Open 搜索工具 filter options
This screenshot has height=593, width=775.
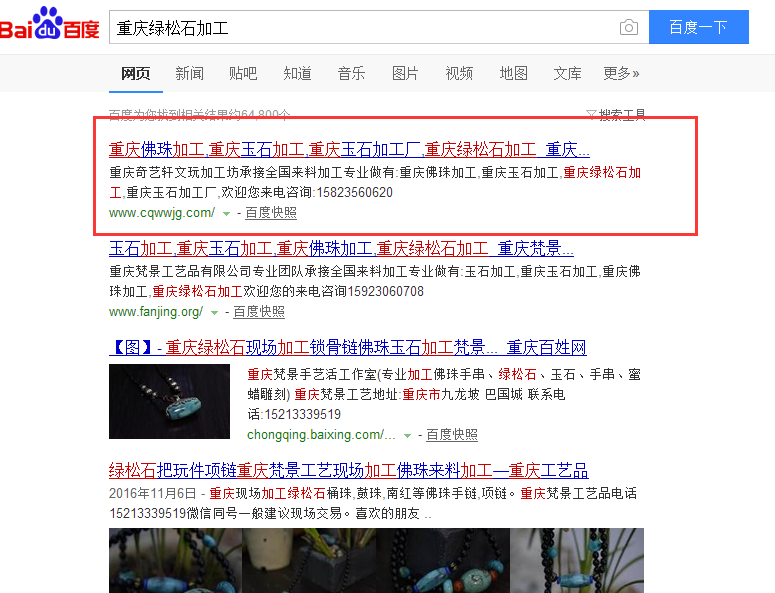coord(616,115)
